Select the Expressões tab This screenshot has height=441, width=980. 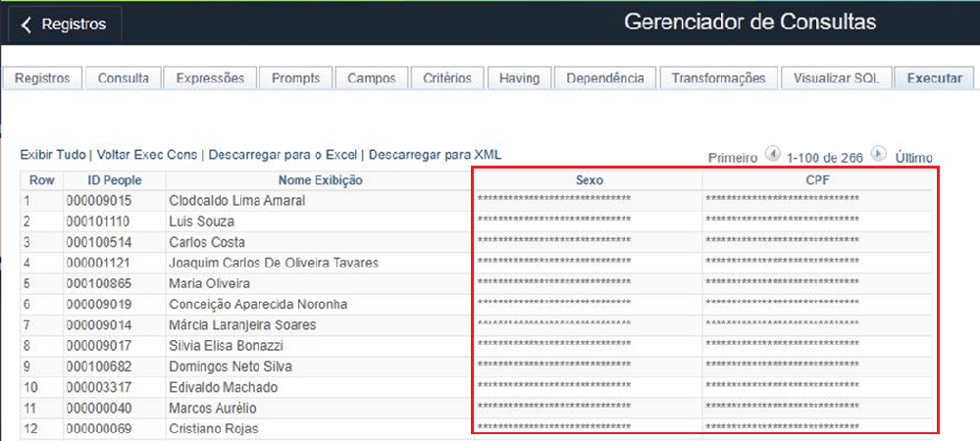click(210, 78)
